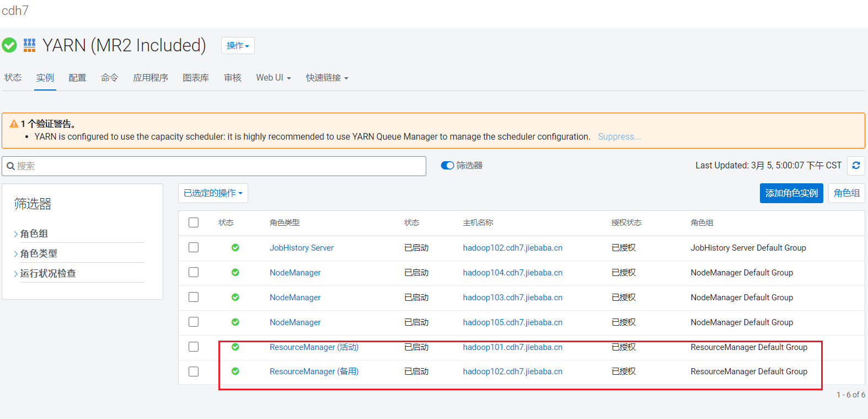This screenshot has width=868, height=419.
Task: Click the 1 - 6 of 6 pagination text
Action: click(851, 395)
